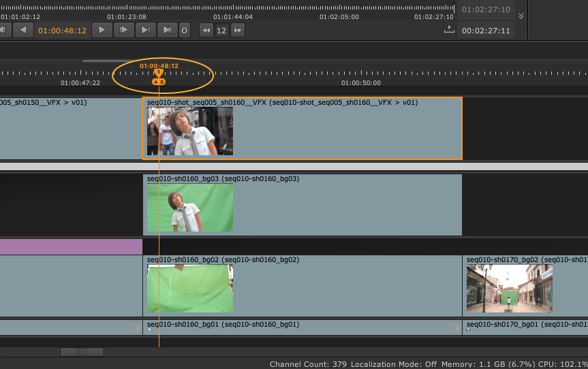Expand the double chevron viewer controls
Screen dimensions: 588x369
[x=521, y=16]
